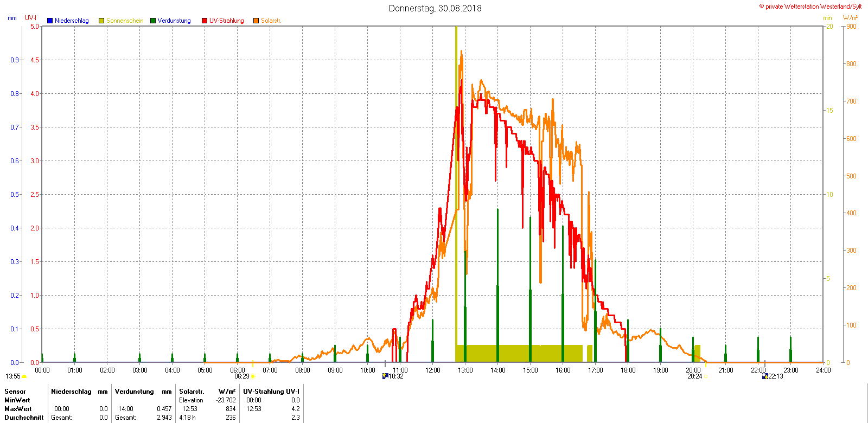
Task: Click the sunset time 20:24
Action: pos(695,376)
